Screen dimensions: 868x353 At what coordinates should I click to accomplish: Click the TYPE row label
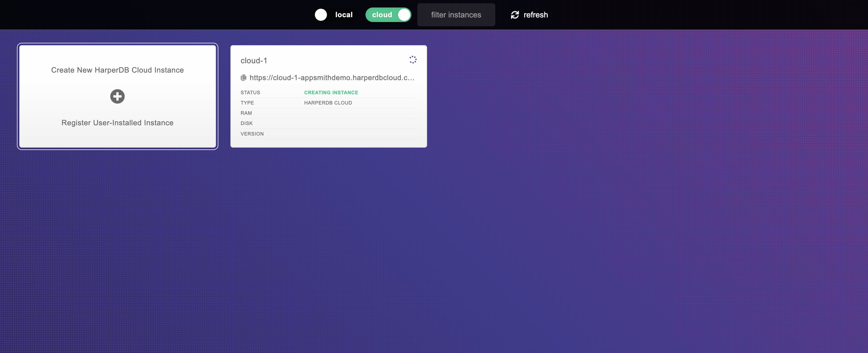tap(247, 103)
